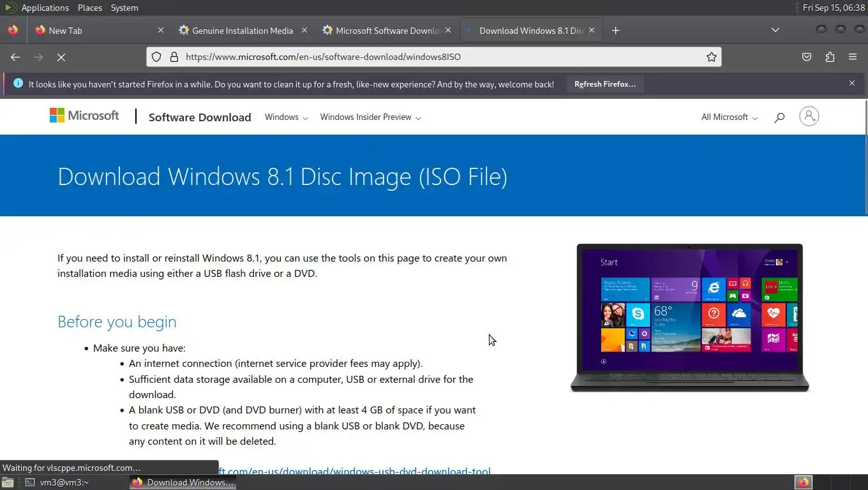Image resolution: width=868 pixels, height=490 pixels.
Task: Open the Firefox application hamburger menu
Action: pos(853,57)
